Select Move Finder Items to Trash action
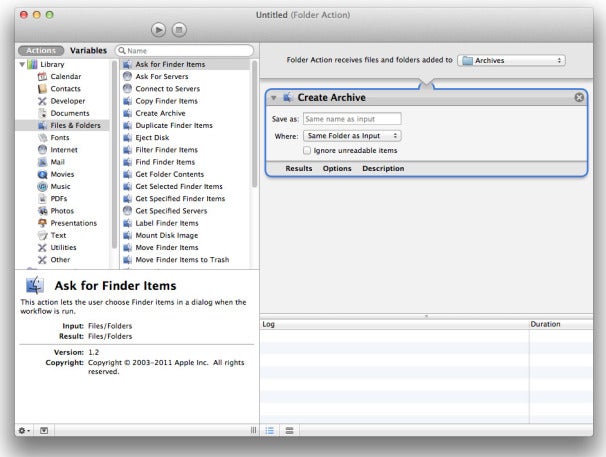 185,260
